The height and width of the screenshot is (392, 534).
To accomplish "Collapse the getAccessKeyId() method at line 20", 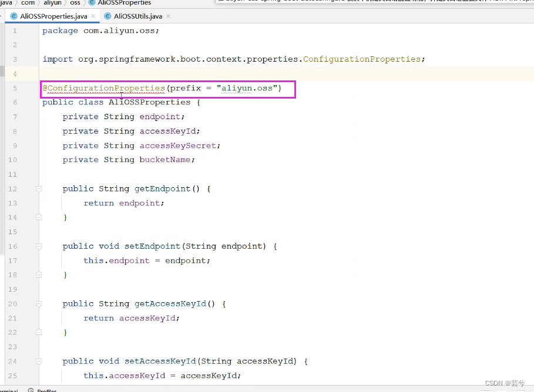I will [x=39, y=303].
